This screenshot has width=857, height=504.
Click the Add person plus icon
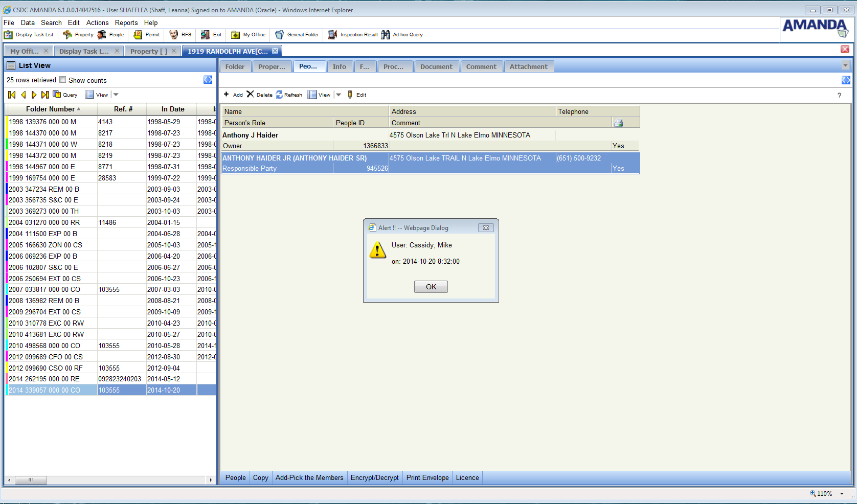pyautogui.click(x=227, y=95)
